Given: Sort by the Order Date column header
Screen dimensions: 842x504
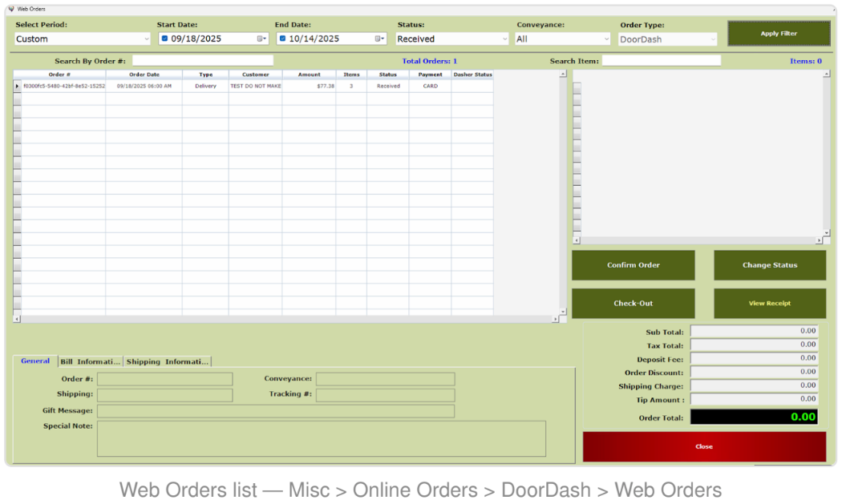Looking at the screenshot, I should pos(144,75).
